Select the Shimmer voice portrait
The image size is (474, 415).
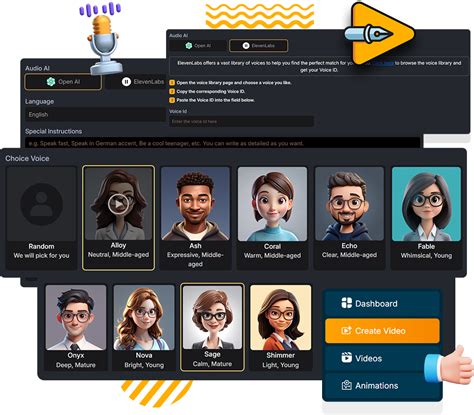tap(281, 317)
